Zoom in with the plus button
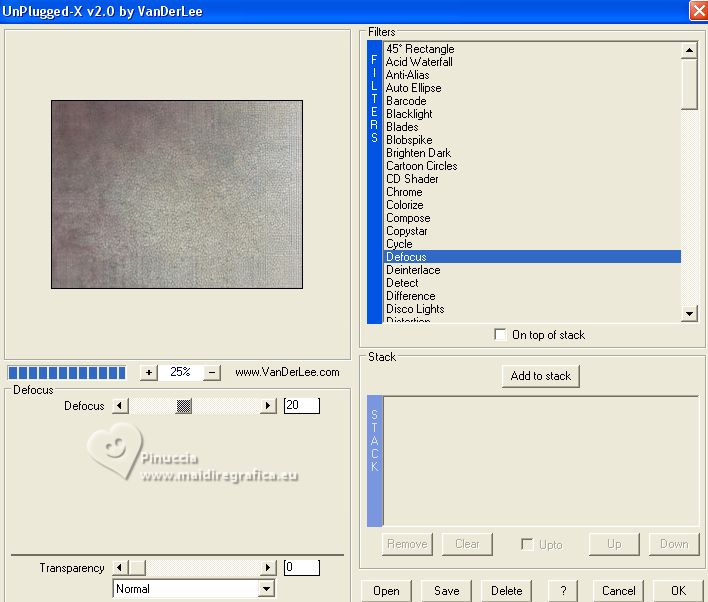 tap(149, 372)
